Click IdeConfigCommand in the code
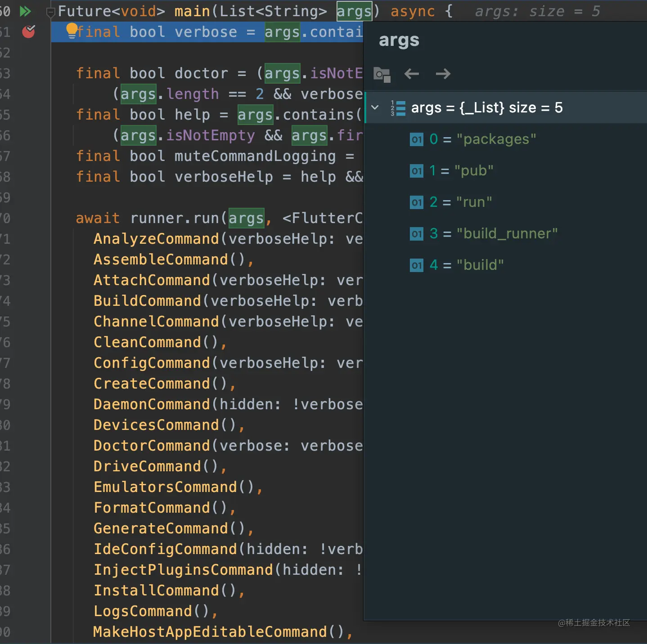 click(x=165, y=549)
